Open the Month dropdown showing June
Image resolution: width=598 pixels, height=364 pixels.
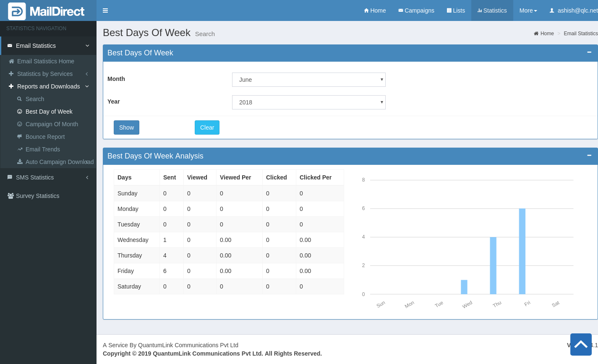tap(308, 80)
